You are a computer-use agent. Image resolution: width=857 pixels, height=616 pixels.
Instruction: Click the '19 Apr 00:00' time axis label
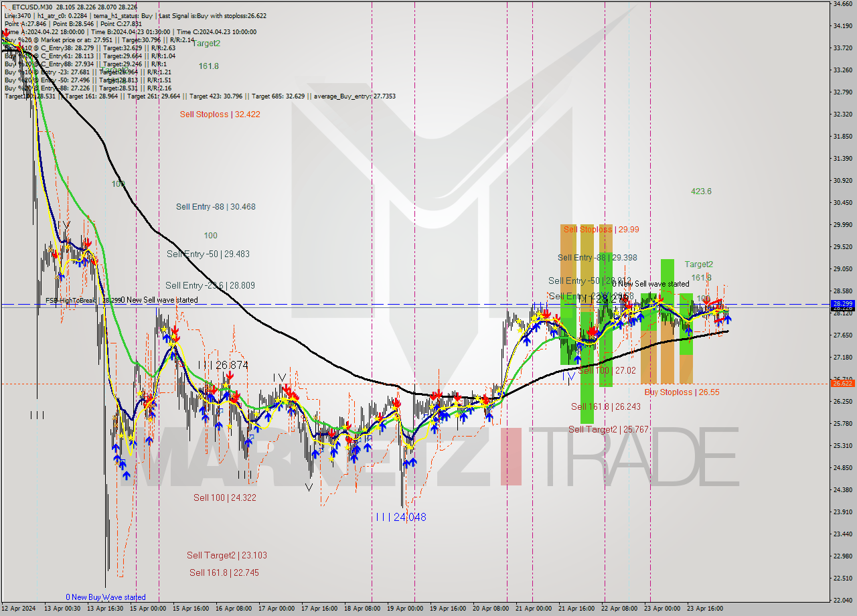[406, 609]
